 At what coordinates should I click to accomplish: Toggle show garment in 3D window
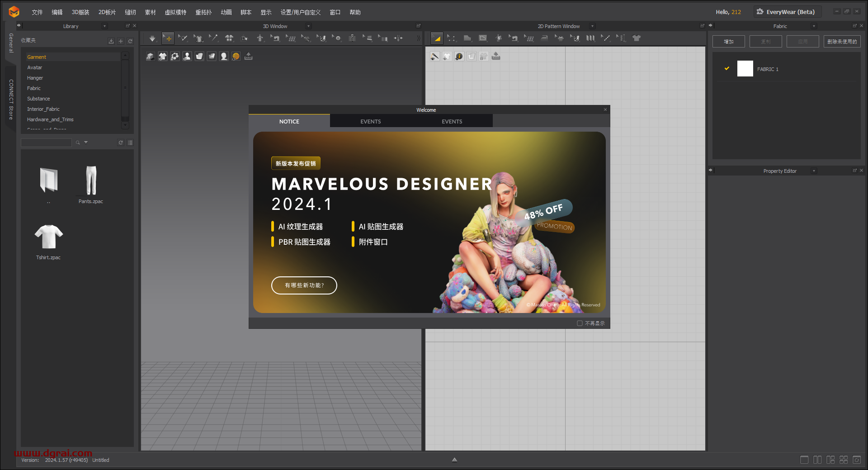pos(162,56)
